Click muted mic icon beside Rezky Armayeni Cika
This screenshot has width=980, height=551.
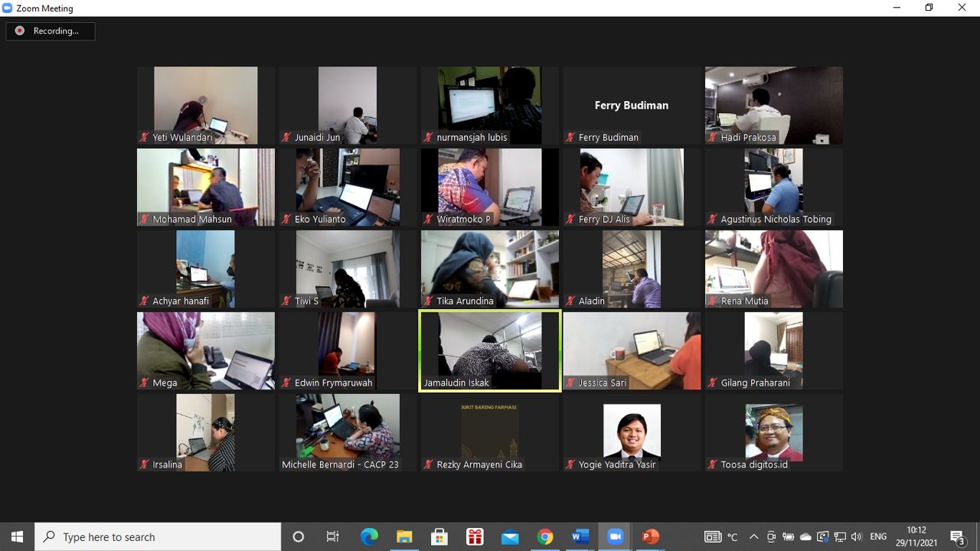[428, 465]
